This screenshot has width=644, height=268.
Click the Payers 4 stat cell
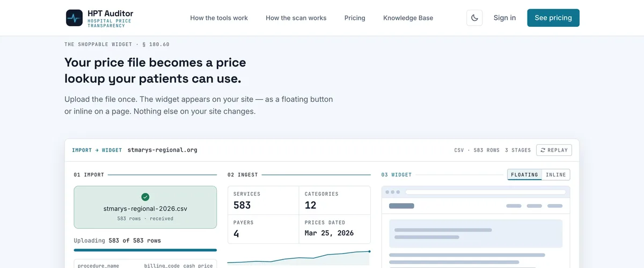click(x=264, y=229)
